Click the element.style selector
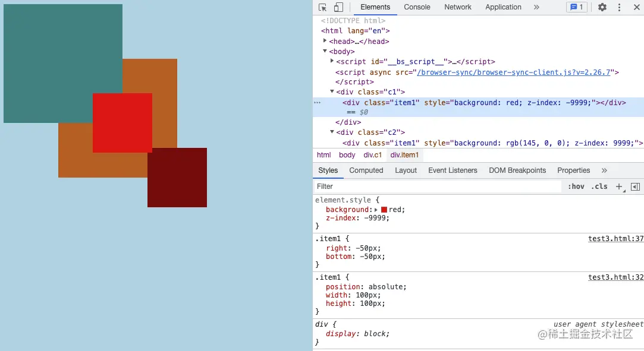This screenshot has width=644, height=351. [343, 200]
